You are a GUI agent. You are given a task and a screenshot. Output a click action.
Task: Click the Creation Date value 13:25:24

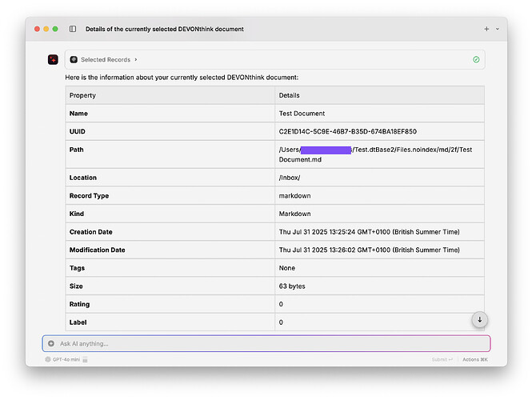[369, 232]
